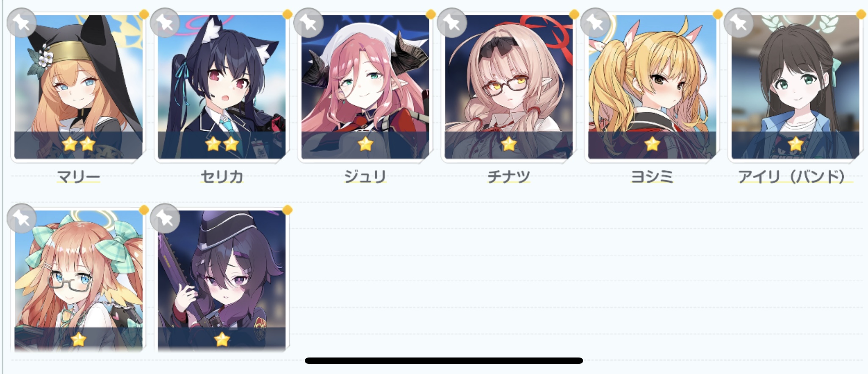Open マリー's character portrait

(78, 87)
